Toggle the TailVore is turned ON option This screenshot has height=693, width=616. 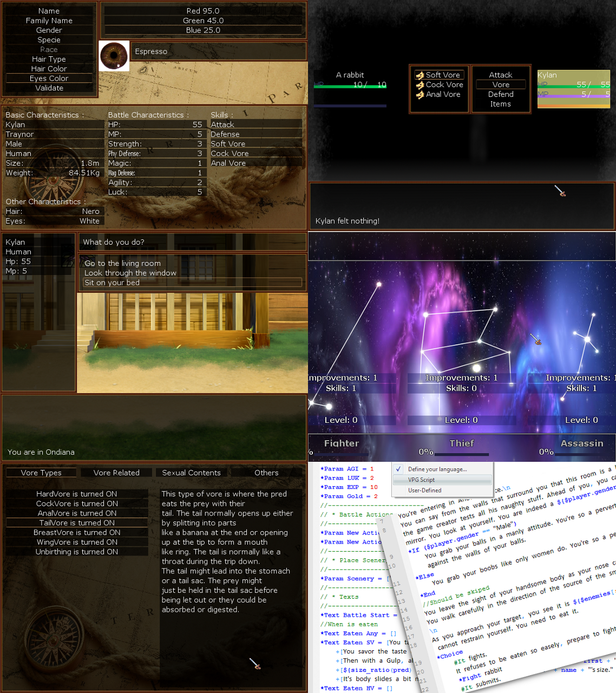click(77, 523)
